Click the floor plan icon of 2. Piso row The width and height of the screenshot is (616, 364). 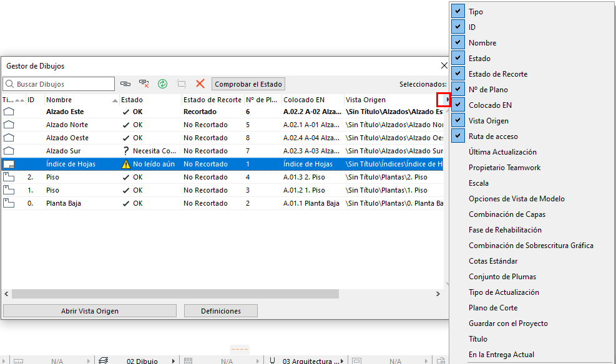click(x=9, y=177)
